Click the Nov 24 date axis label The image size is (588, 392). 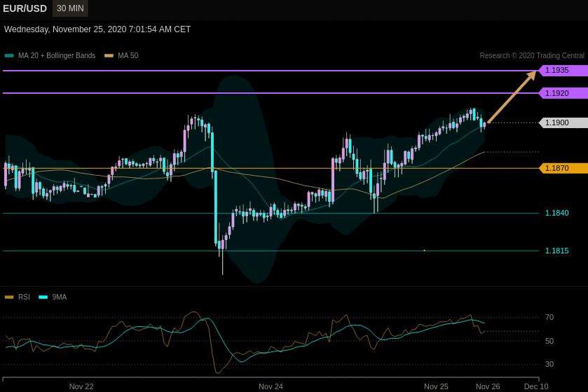[271, 386]
